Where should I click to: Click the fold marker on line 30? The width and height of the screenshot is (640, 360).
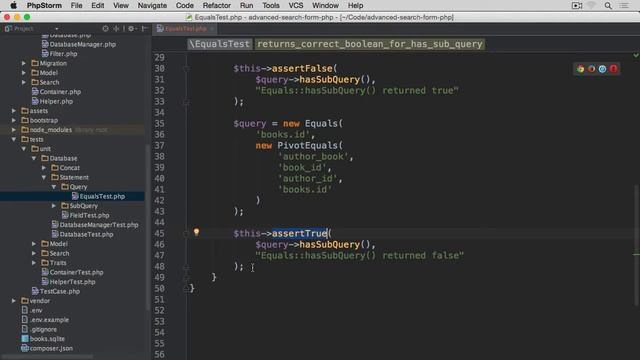[x=187, y=69]
